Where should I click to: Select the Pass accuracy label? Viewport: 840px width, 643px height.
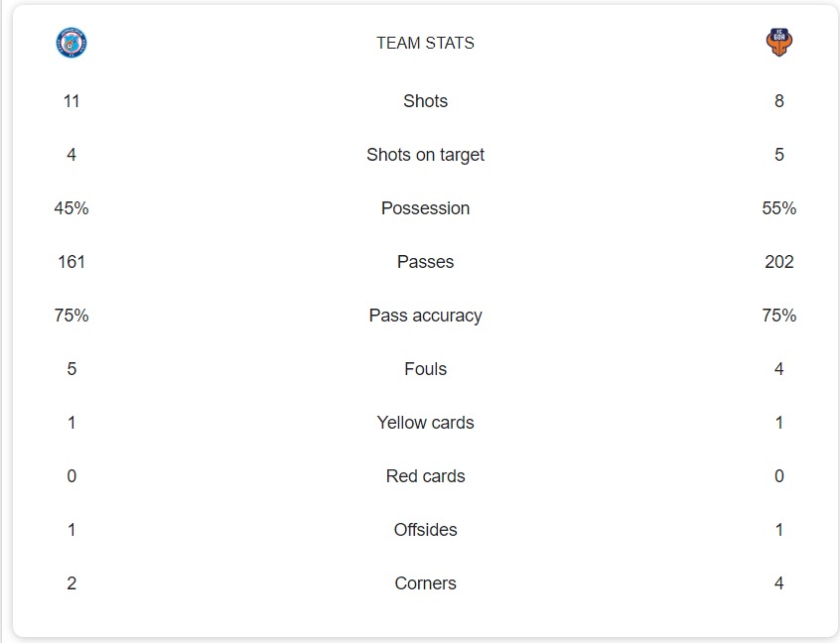tap(425, 316)
